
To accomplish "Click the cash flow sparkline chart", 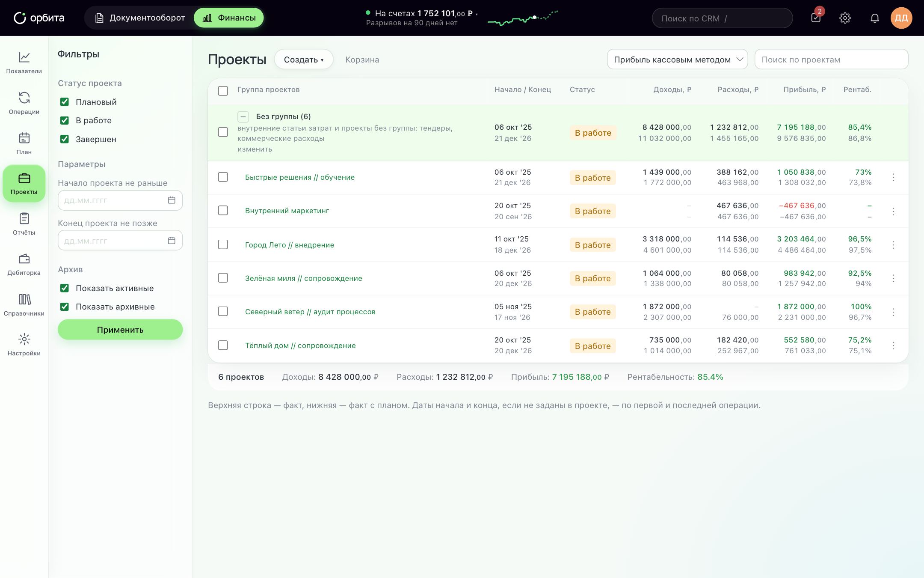I will [x=523, y=18].
